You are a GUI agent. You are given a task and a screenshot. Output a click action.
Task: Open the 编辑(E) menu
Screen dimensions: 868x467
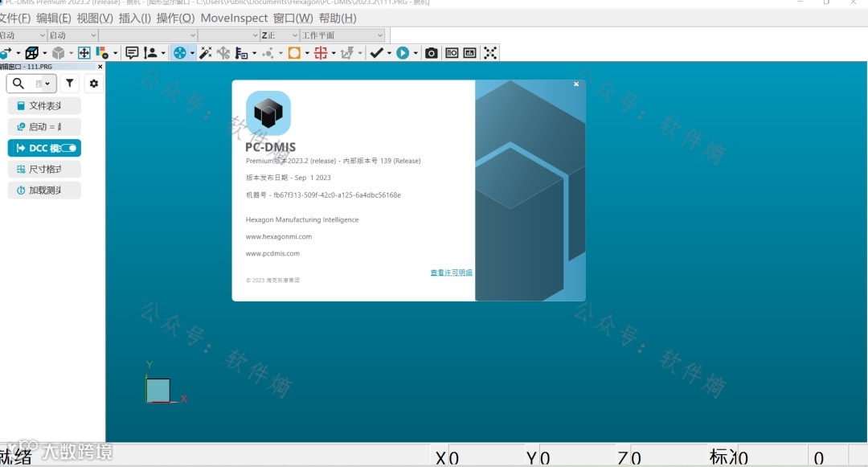coord(54,18)
